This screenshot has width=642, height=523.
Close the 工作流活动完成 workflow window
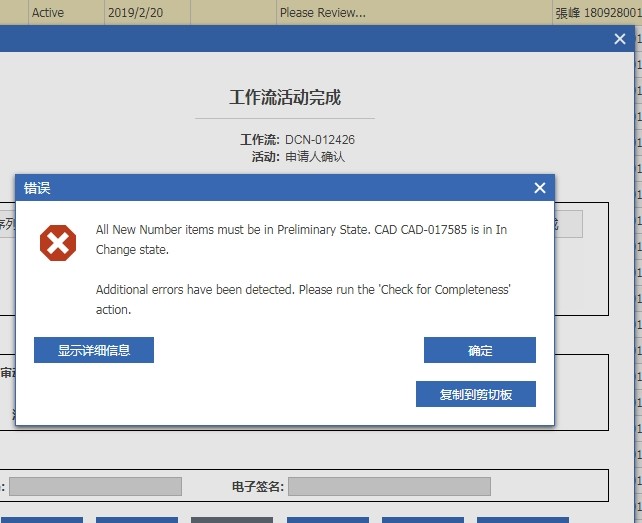pyautogui.click(x=620, y=39)
